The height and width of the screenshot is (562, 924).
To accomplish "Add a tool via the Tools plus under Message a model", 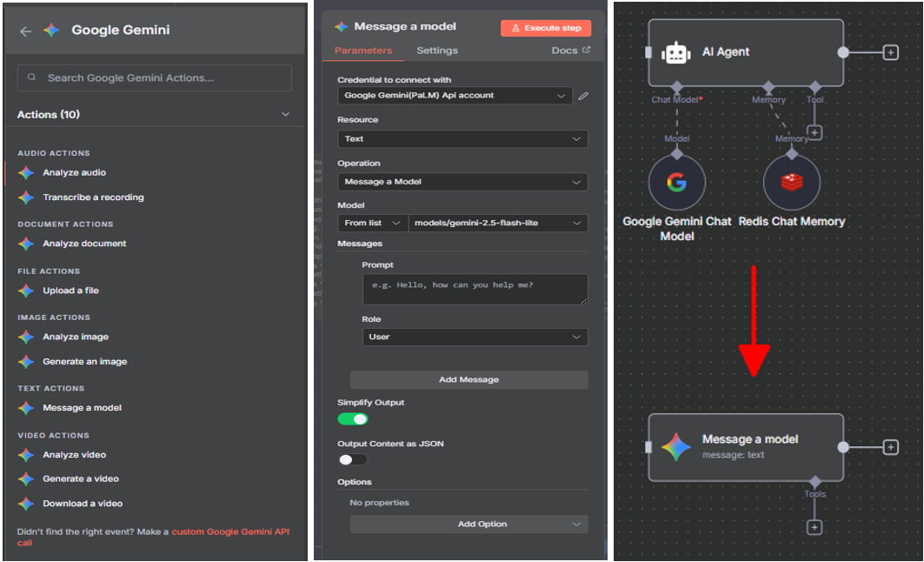I will pos(814,527).
